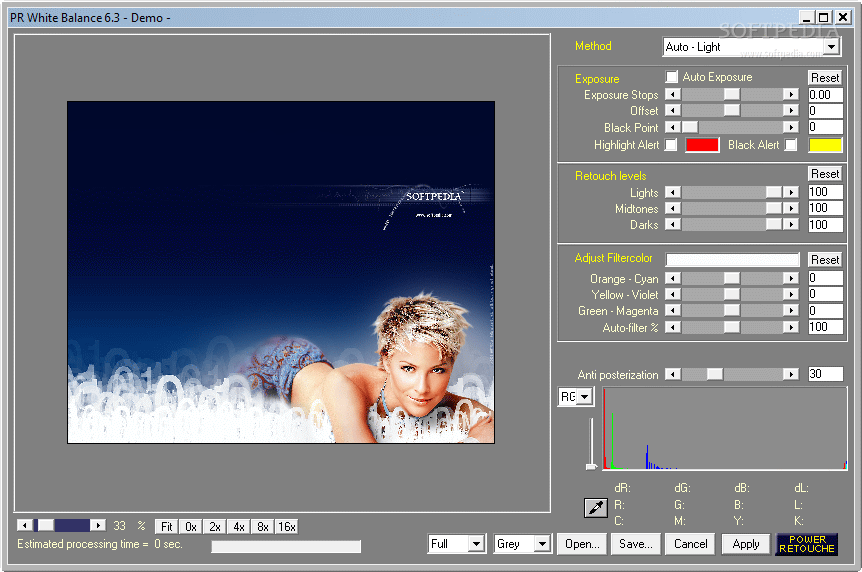Click the Apply button
Screen dimensions: 862x572
(745, 544)
